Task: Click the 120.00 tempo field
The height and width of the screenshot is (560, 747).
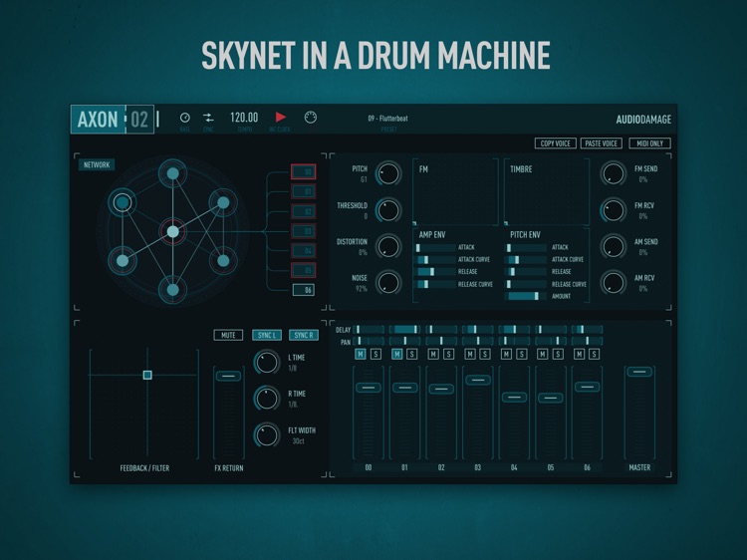Action: click(244, 118)
